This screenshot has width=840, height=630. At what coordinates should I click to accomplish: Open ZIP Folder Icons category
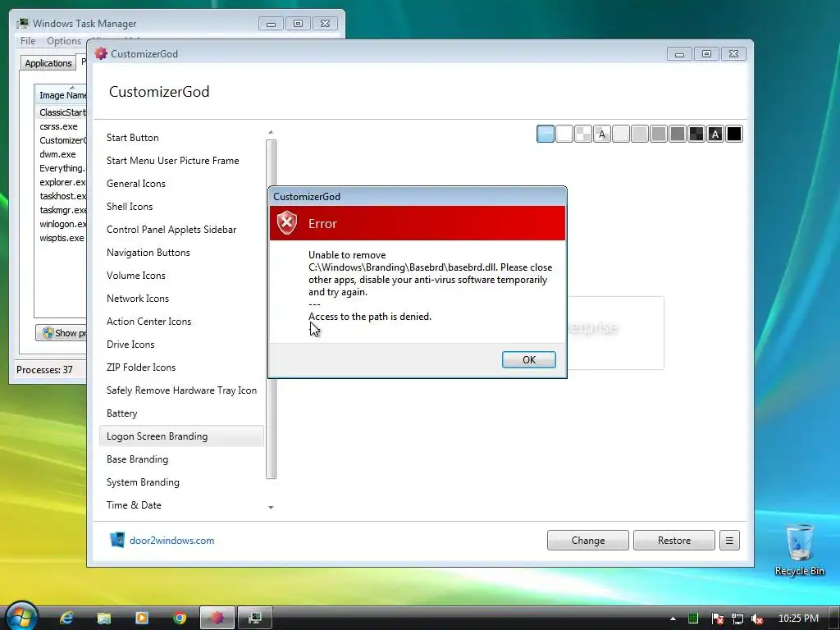click(x=181, y=367)
